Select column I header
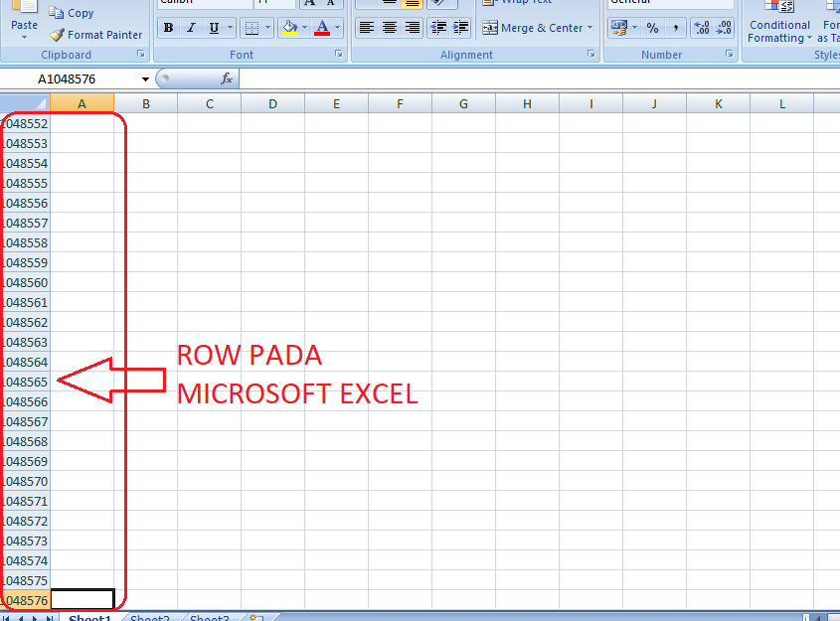 click(x=590, y=104)
